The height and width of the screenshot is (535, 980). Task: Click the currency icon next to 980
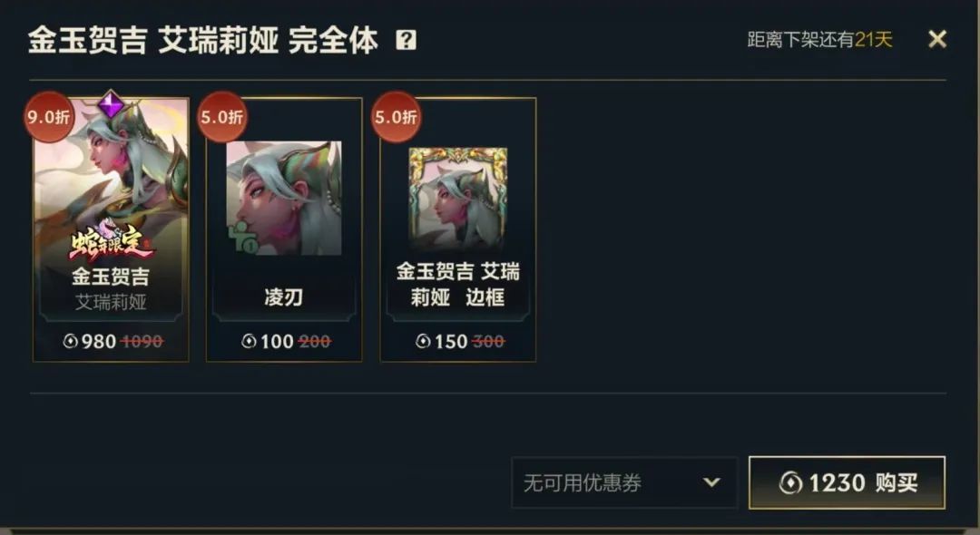click(x=71, y=341)
